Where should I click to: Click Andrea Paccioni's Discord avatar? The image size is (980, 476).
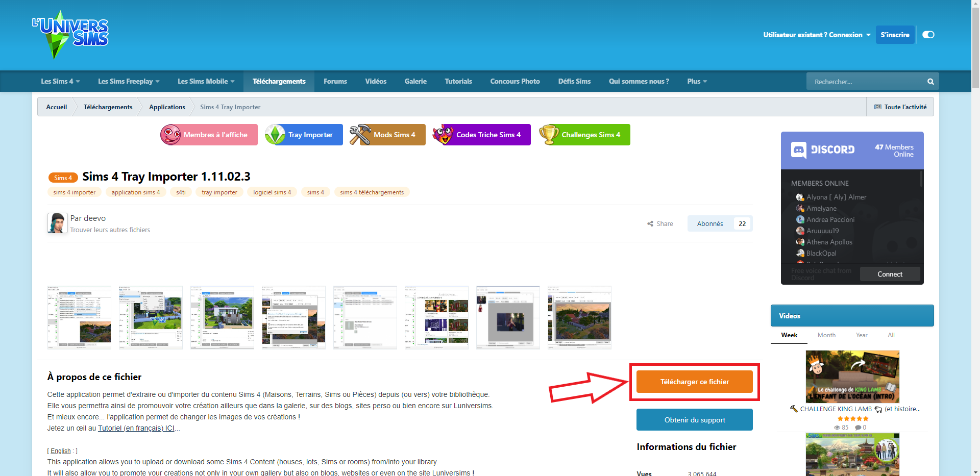800,219
